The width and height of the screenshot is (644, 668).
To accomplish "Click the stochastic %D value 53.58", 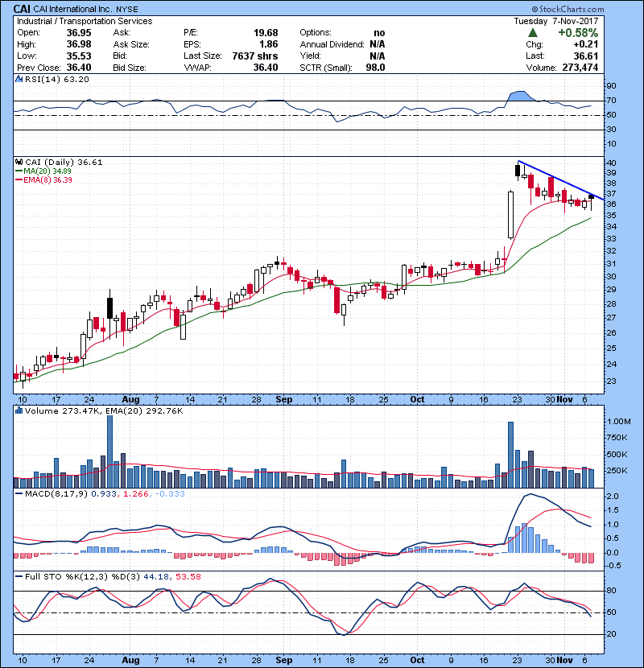I will 188,576.
